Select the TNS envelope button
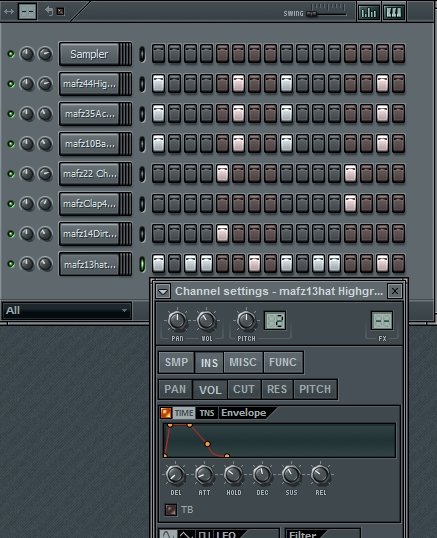 pos(207,413)
